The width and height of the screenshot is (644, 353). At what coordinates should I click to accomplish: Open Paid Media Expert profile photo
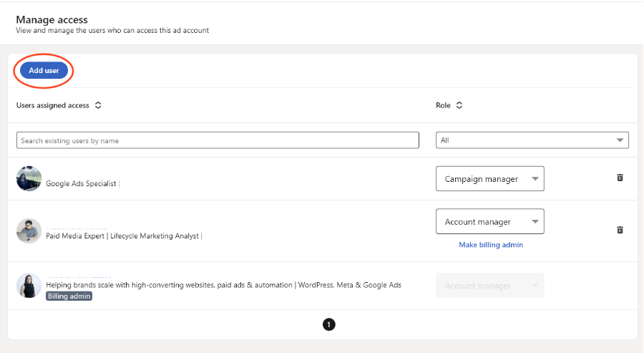click(29, 231)
